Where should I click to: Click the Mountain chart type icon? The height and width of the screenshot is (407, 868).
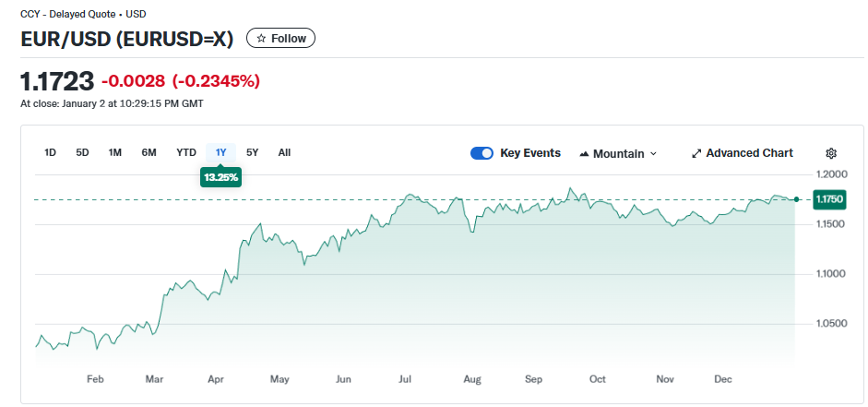coord(584,153)
